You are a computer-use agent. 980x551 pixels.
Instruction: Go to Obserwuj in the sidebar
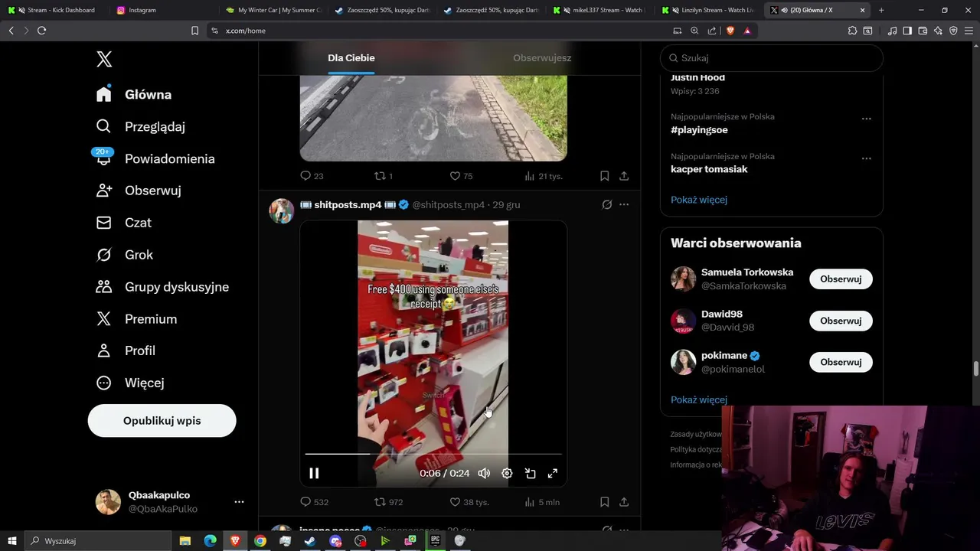(139, 191)
